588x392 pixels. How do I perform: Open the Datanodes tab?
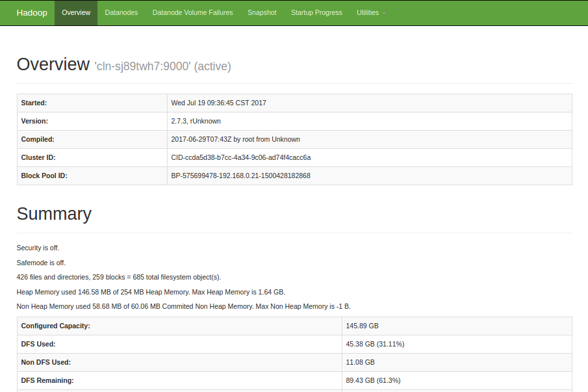(121, 12)
